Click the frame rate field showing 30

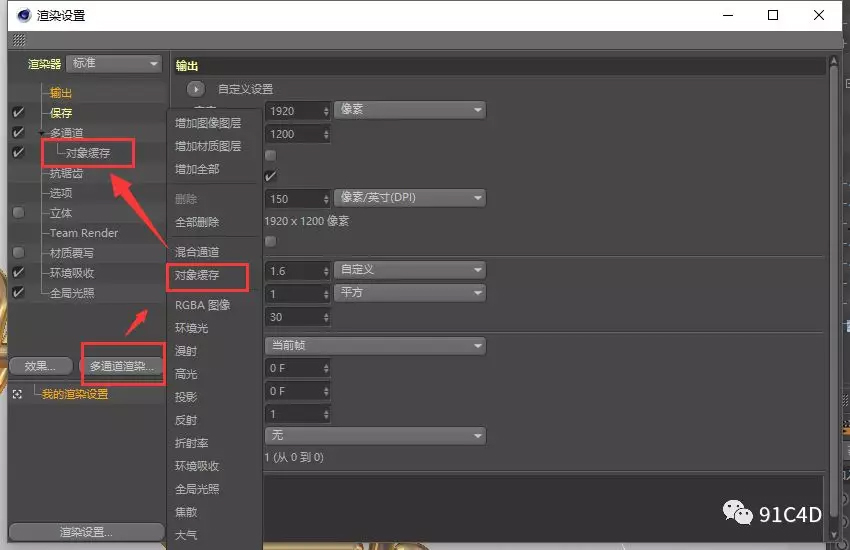point(298,317)
